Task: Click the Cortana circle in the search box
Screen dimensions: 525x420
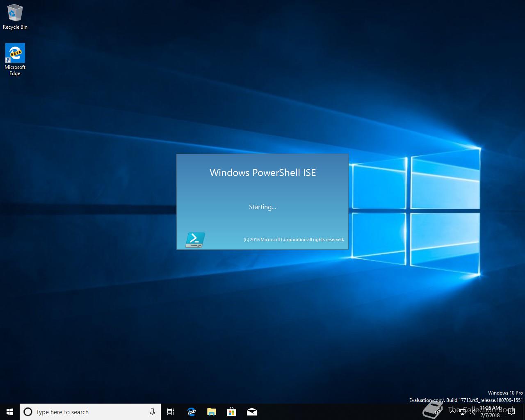Action: tap(28, 412)
